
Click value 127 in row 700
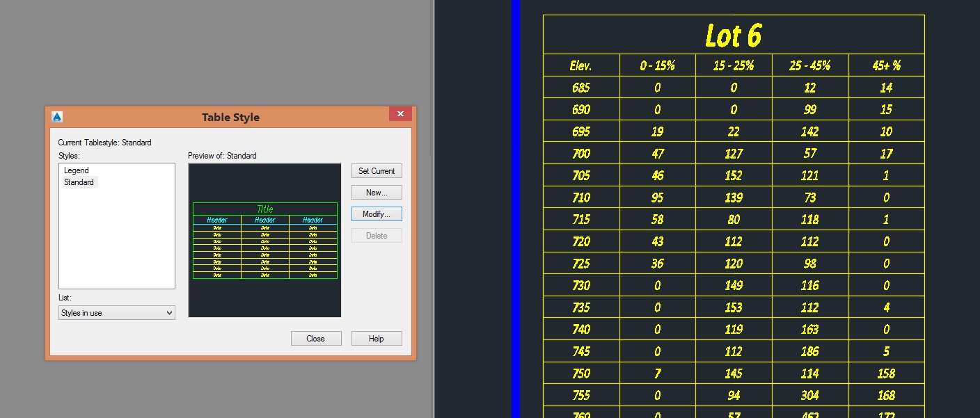(x=734, y=154)
